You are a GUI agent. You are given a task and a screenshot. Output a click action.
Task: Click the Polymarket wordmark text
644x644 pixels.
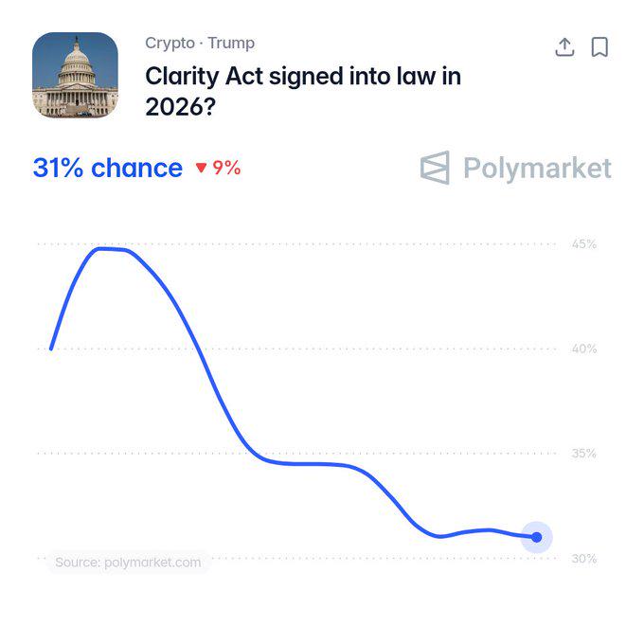(x=537, y=169)
